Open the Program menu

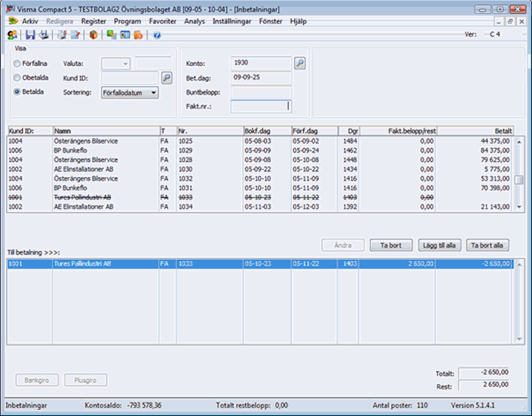point(127,21)
